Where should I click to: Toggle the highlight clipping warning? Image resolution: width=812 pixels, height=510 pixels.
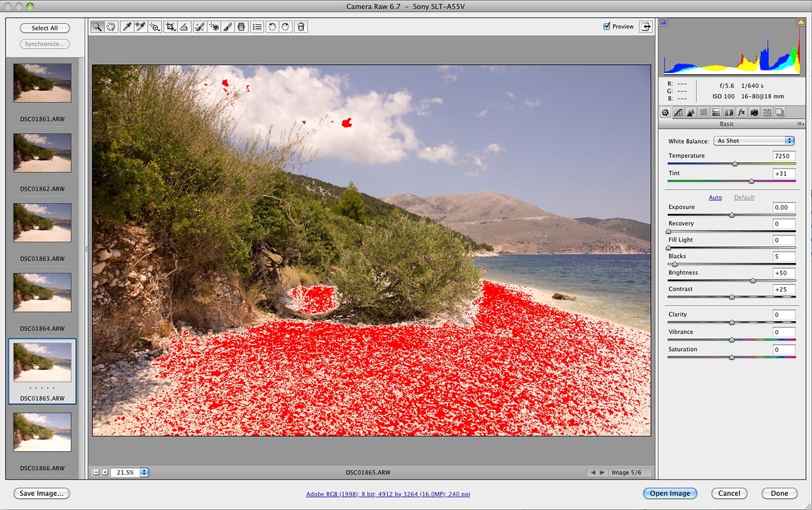click(801, 22)
